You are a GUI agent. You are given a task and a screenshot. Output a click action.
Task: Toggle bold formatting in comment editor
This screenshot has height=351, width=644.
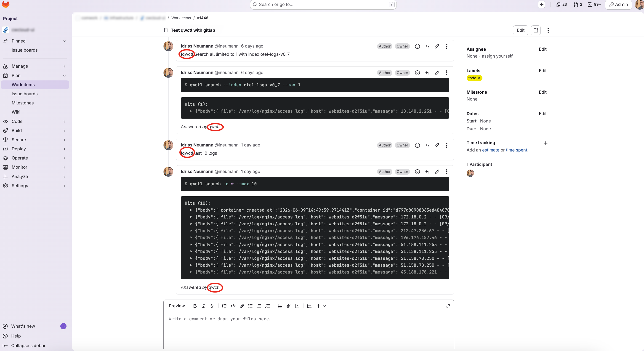pyautogui.click(x=195, y=306)
